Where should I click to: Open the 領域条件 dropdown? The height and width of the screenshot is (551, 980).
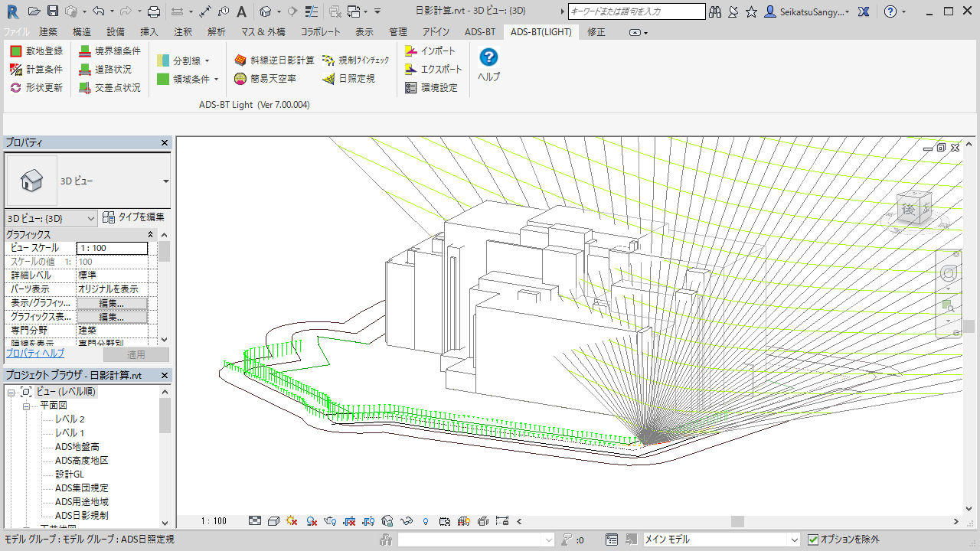tap(216, 79)
